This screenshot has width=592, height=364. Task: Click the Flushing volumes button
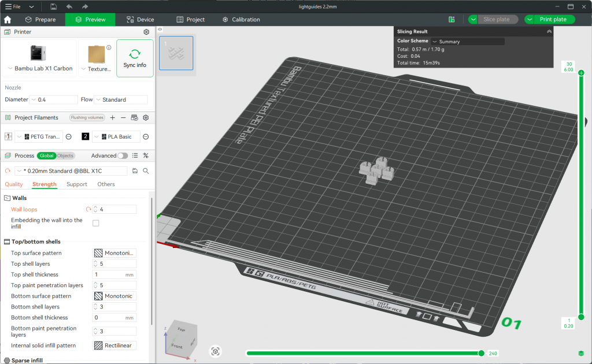(87, 117)
